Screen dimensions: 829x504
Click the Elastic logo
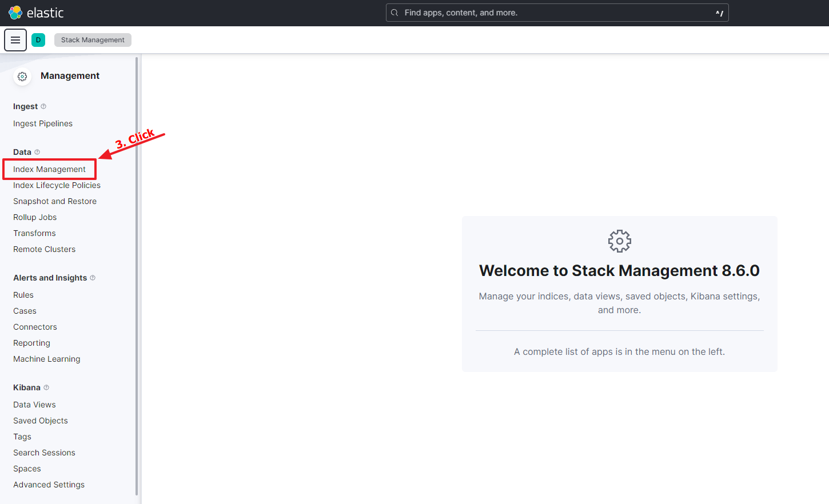36,13
